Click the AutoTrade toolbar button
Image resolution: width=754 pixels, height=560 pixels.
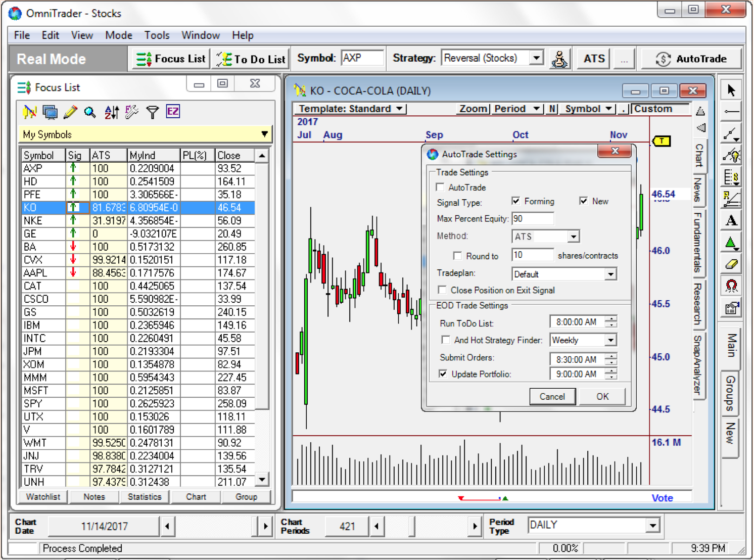[691, 59]
